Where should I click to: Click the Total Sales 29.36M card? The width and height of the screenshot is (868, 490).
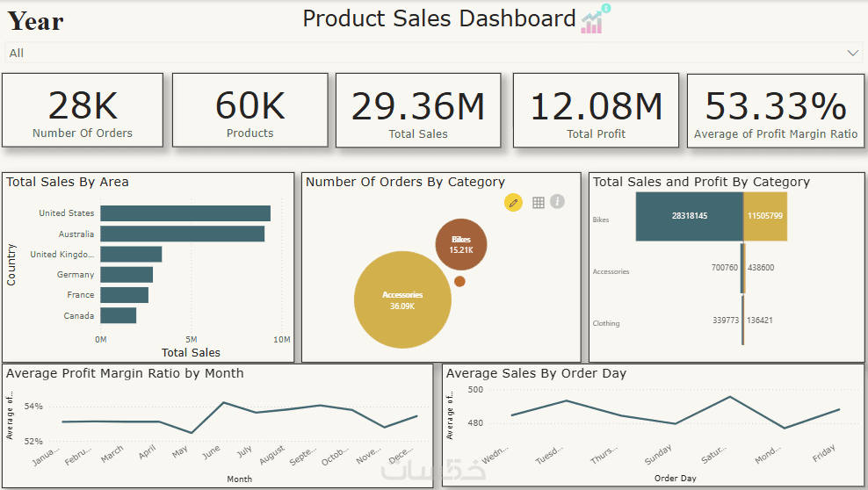click(418, 110)
